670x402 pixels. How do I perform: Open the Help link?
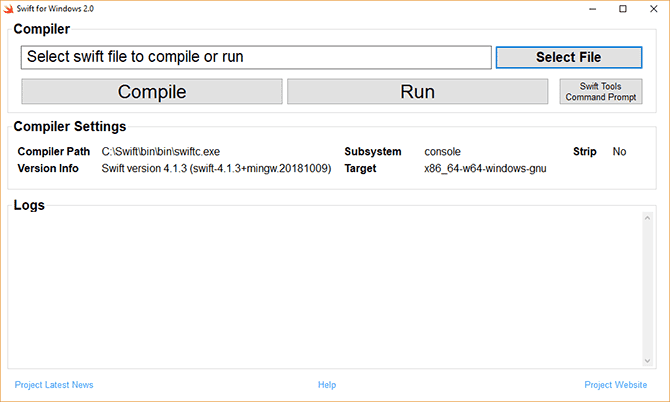[327, 385]
